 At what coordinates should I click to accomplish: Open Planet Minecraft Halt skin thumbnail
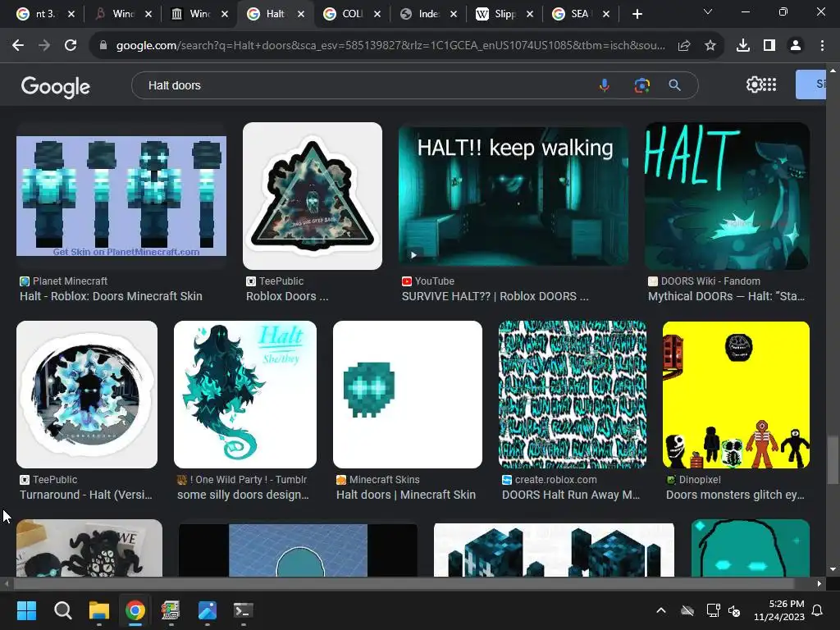pyautogui.click(x=121, y=195)
